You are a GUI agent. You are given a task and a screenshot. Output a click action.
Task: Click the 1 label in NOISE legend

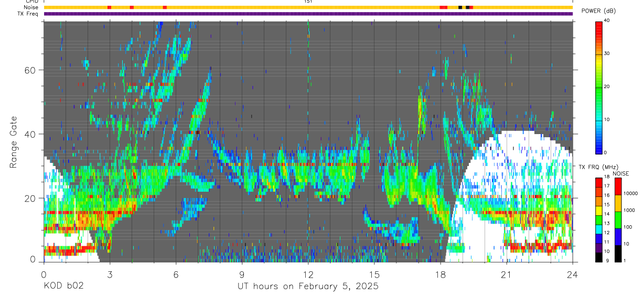tap(626, 260)
